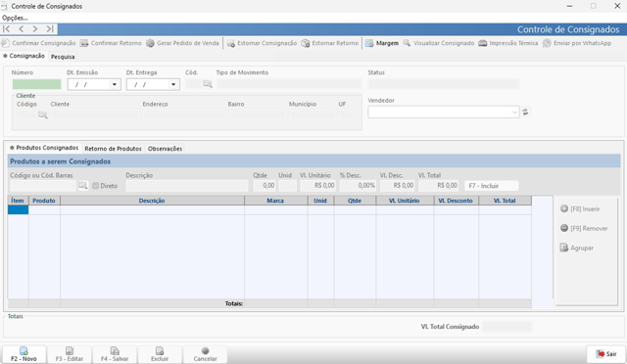This screenshot has height=364, width=627.
Task: Click the Agrupar button
Action: tap(577, 249)
